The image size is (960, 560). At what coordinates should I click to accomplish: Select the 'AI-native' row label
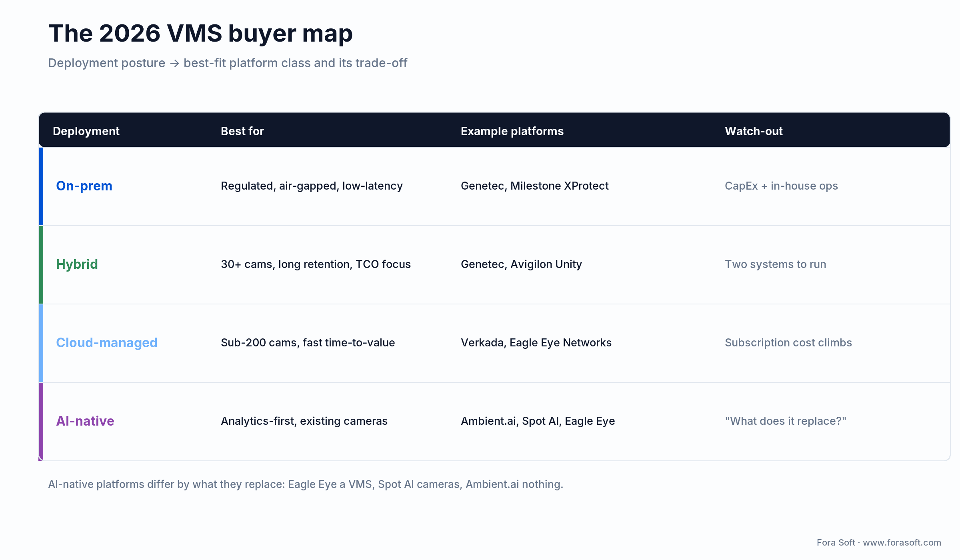(85, 421)
